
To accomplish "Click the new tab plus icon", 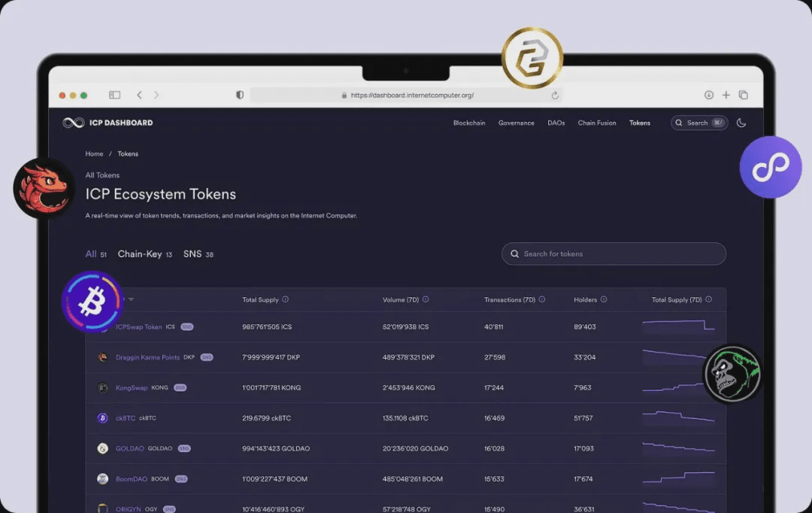I will [x=726, y=96].
